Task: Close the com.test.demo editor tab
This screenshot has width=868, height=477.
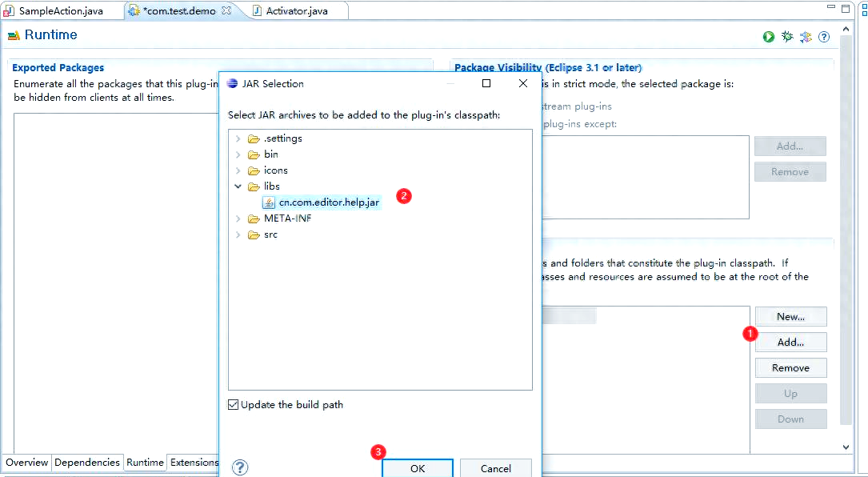Action: 226,10
